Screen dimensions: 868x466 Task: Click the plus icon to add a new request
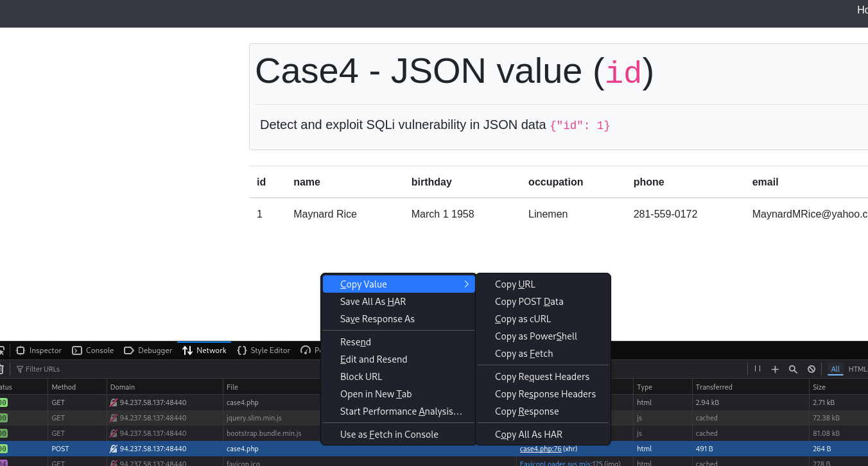(775, 369)
